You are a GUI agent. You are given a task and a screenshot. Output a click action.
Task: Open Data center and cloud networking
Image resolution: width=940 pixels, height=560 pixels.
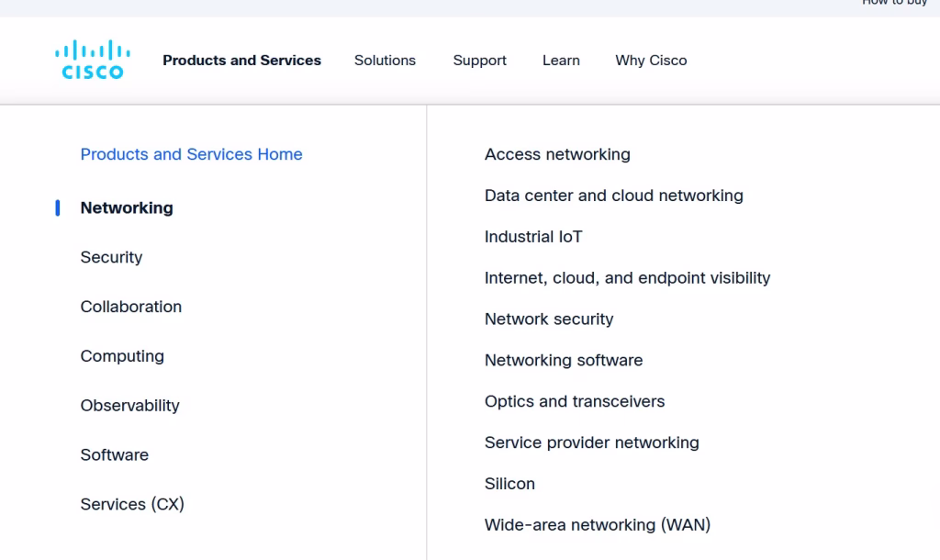pos(614,196)
